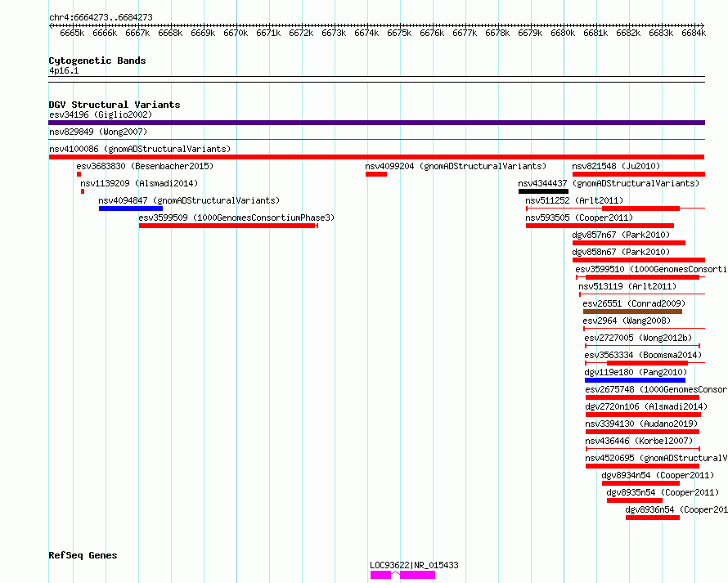Screen dimensions: 728x583
Task: Click LOC93622|NR_015433 gene label
Action: point(414,565)
